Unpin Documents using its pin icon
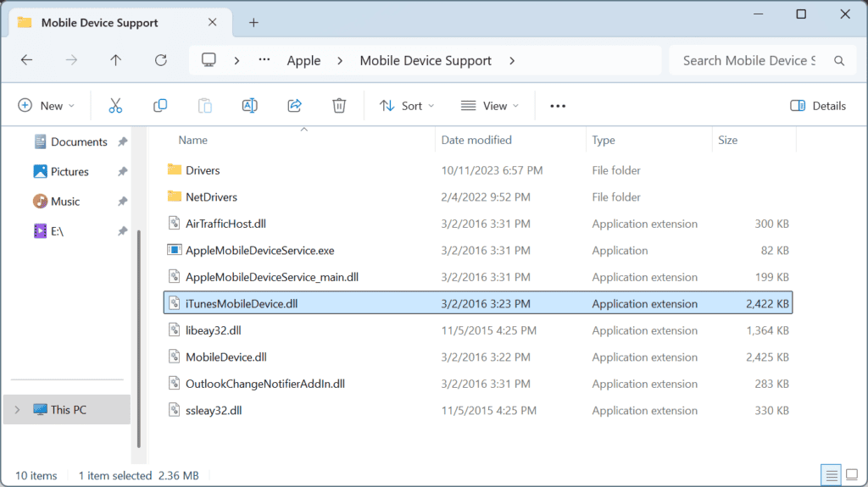 tap(122, 141)
